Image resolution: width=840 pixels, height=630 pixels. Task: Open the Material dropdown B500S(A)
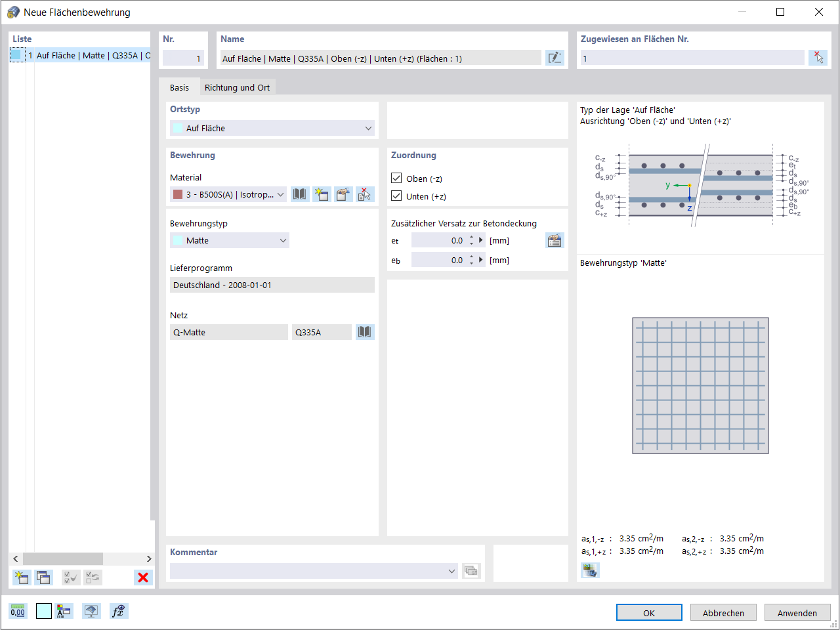point(228,194)
